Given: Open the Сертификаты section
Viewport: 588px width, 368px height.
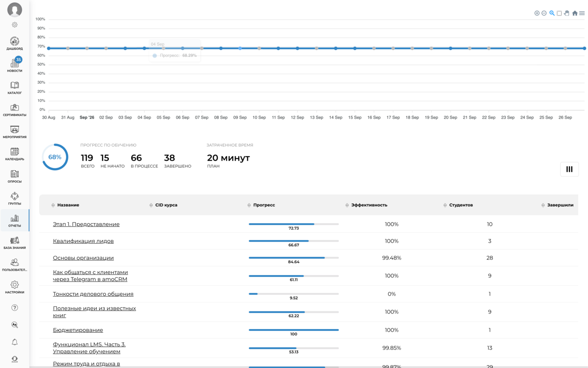Looking at the screenshot, I should (14, 110).
